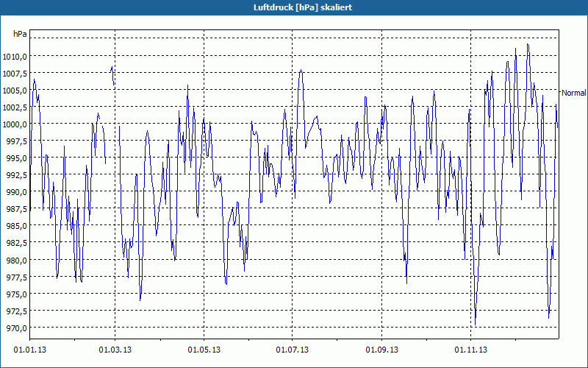The width and height of the screenshot is (588, 368).
Task: Click the 982,5 y-axis value
Action: point(17,243)
